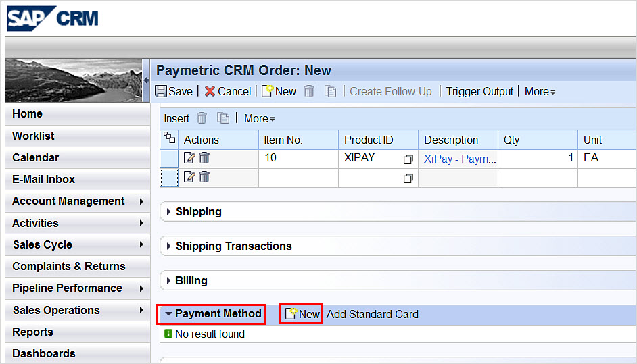Select the row selector of the empty row
637x364 pixels.
pos(169,178)
